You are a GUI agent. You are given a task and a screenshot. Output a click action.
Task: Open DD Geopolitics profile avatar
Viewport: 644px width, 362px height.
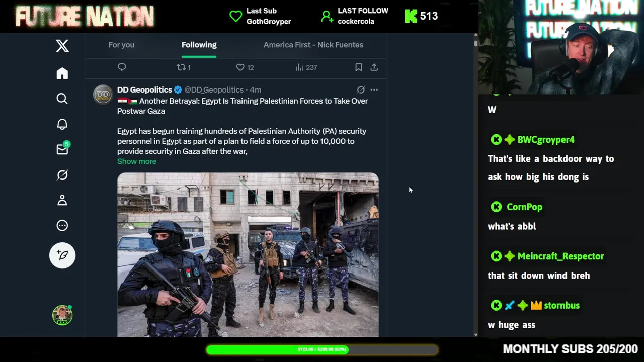click(103, 95)
